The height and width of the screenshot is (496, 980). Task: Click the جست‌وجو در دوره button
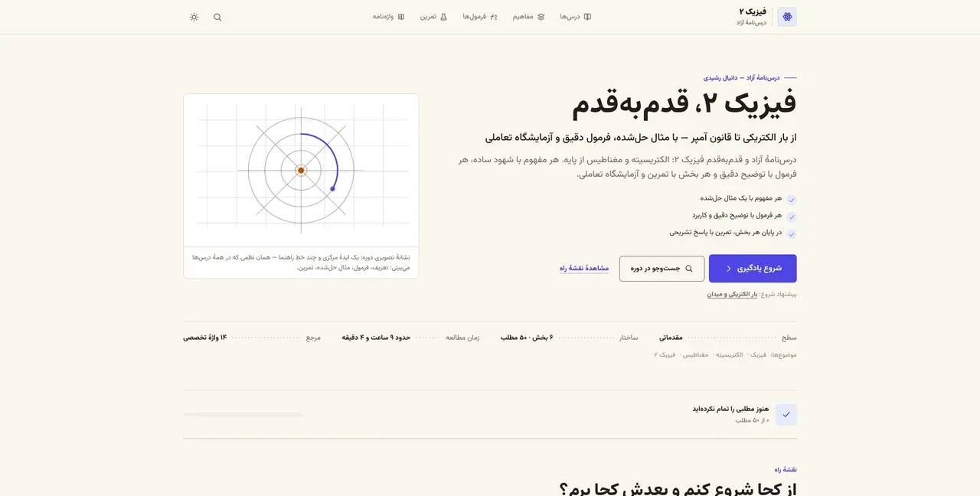click(x=661, y=269)
